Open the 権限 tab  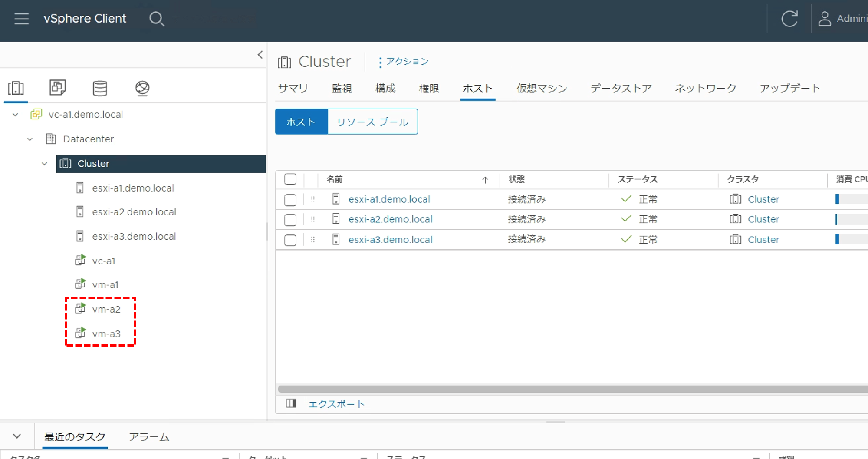pyautogui.click(x=429, y=89)
